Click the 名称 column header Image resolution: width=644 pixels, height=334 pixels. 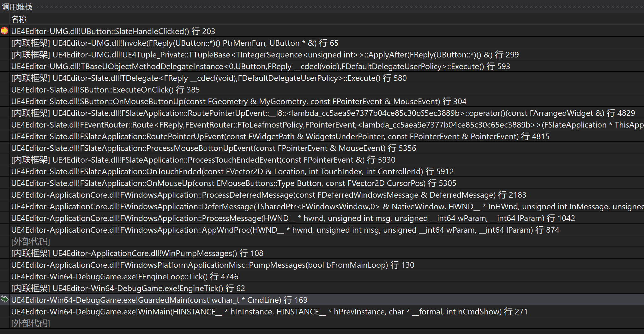(x=19, y=19)
